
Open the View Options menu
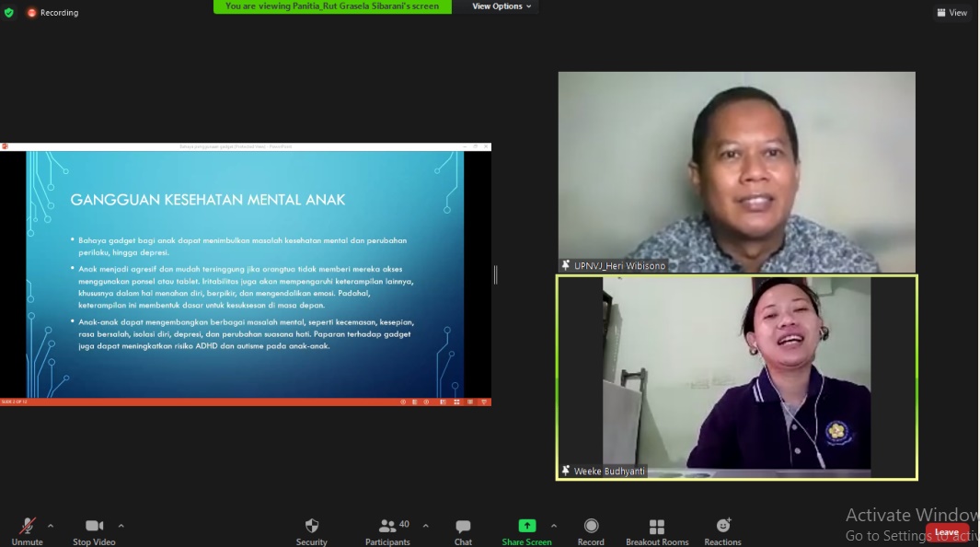(x=502, y=6)
